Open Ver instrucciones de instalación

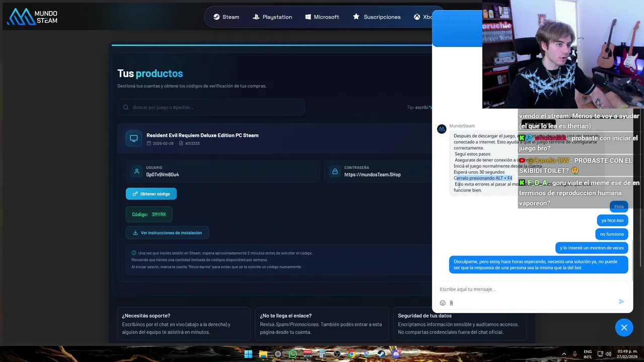point(167,233)
